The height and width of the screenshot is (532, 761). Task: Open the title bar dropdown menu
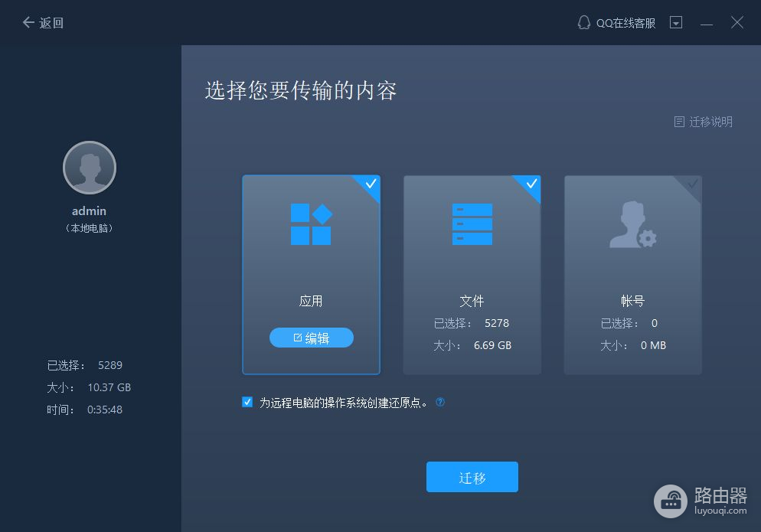tap(676, 23)
